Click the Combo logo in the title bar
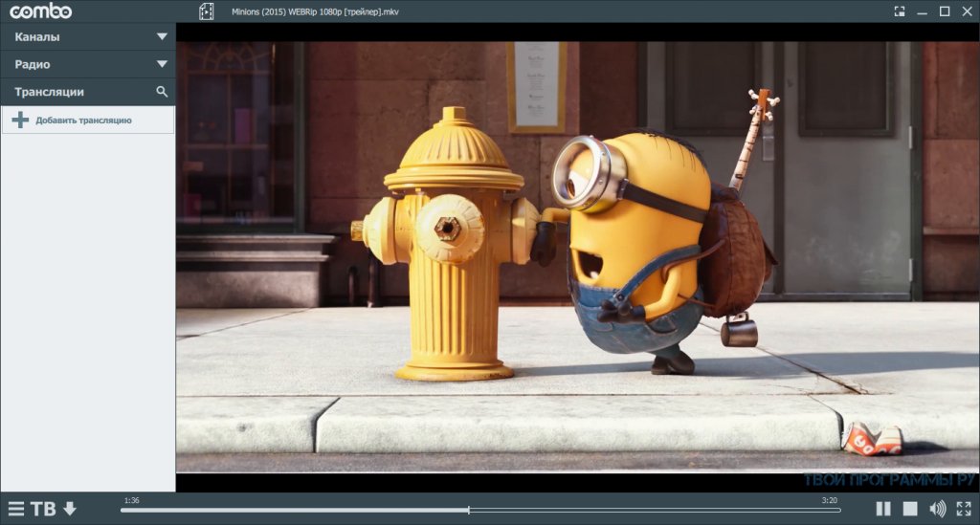 (40, 11)
